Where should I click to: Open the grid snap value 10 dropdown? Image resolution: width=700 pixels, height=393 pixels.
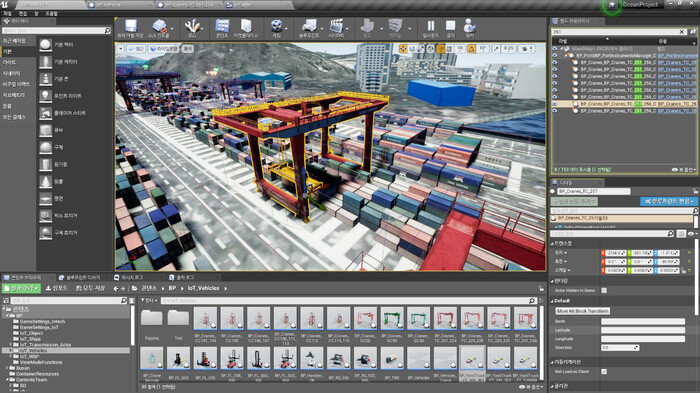point(460,49)
